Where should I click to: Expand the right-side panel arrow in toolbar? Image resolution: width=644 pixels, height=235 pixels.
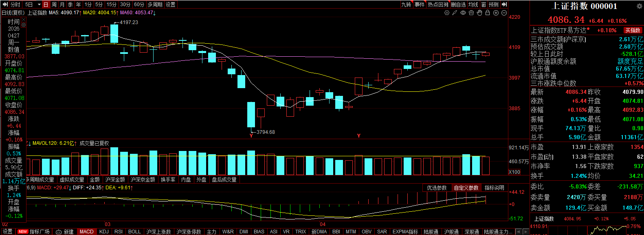(504, 4)
